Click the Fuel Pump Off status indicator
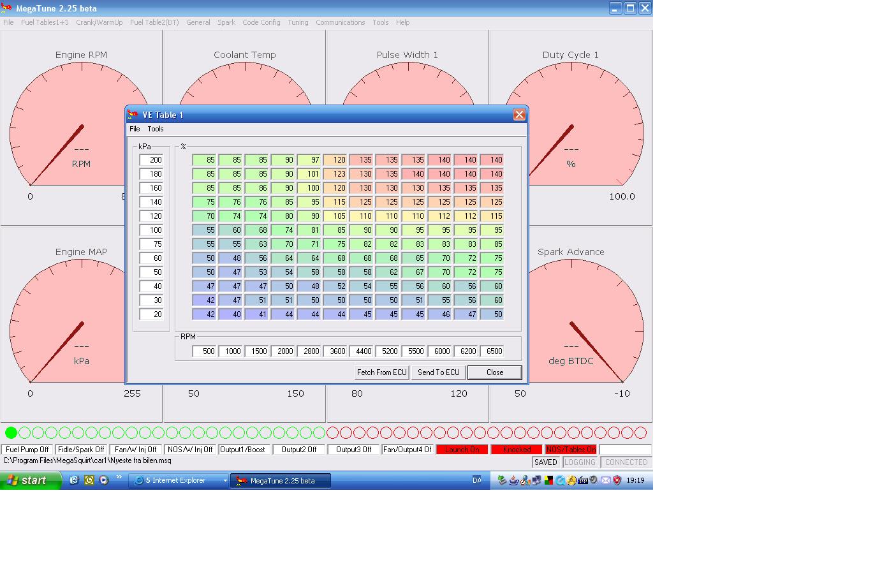This screenshot has width=882, height=588. click(27, 450)
